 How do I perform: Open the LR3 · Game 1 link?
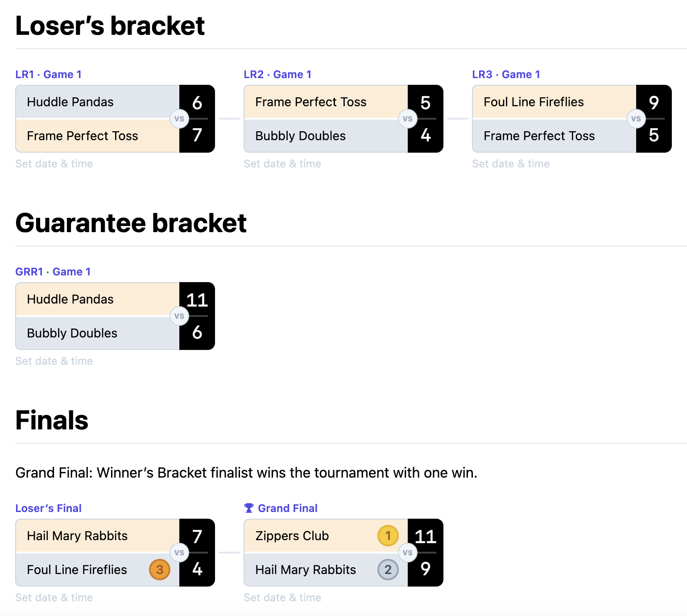(506, 75)
